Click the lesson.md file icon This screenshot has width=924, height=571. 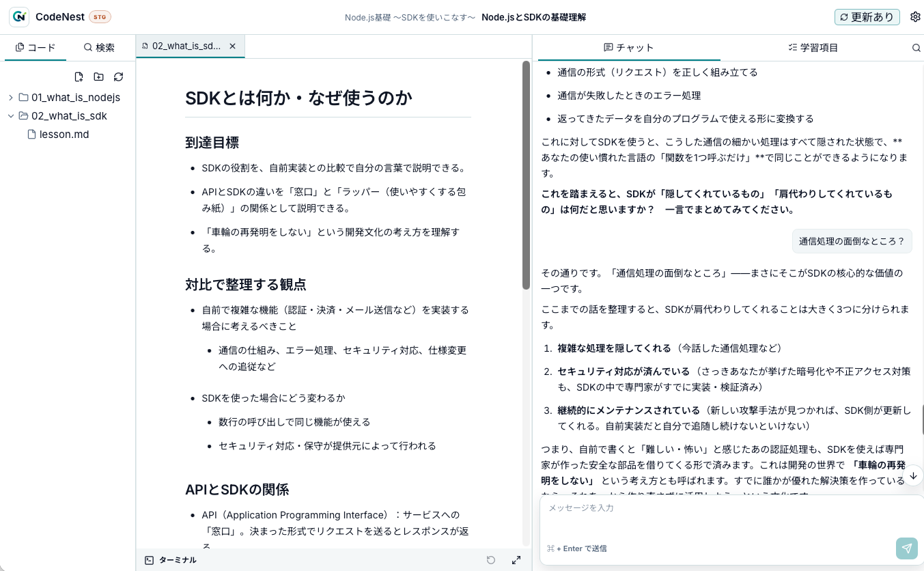[x=31, y=135]
